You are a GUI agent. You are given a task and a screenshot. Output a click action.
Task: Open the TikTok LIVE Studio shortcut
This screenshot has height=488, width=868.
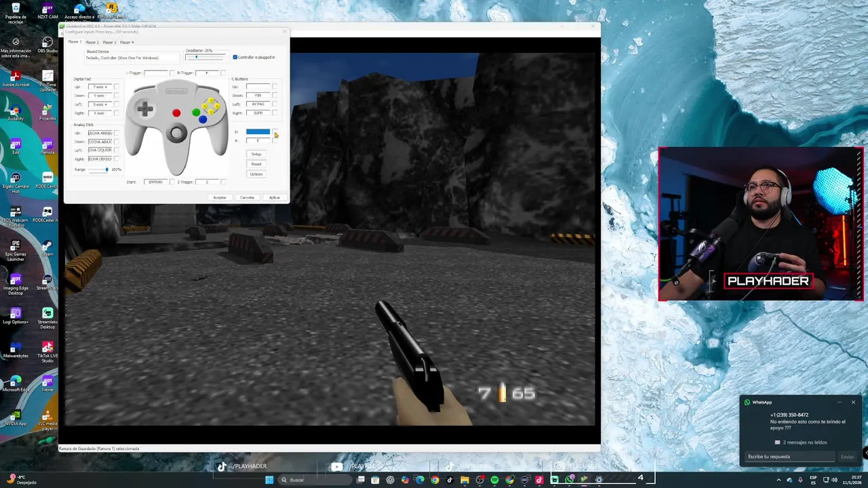47,351
